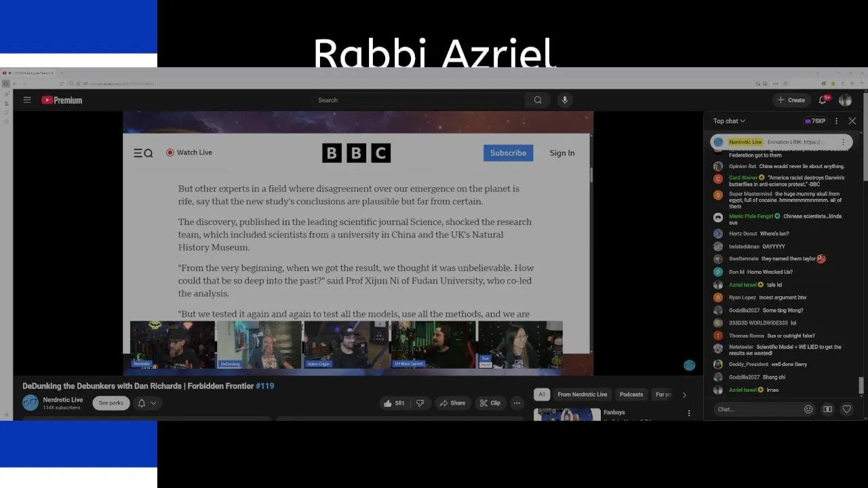Share the video
The height and width of the screenshot is (488, 868).
tap(452, 403)
